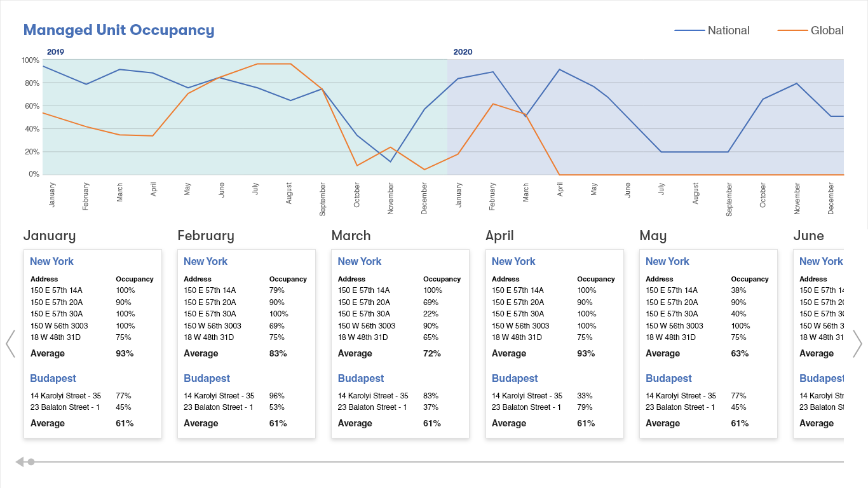Select the New York heading in March card
This screenshot has height=488, width=868.
pyautogui.click(x=360, y=261)
